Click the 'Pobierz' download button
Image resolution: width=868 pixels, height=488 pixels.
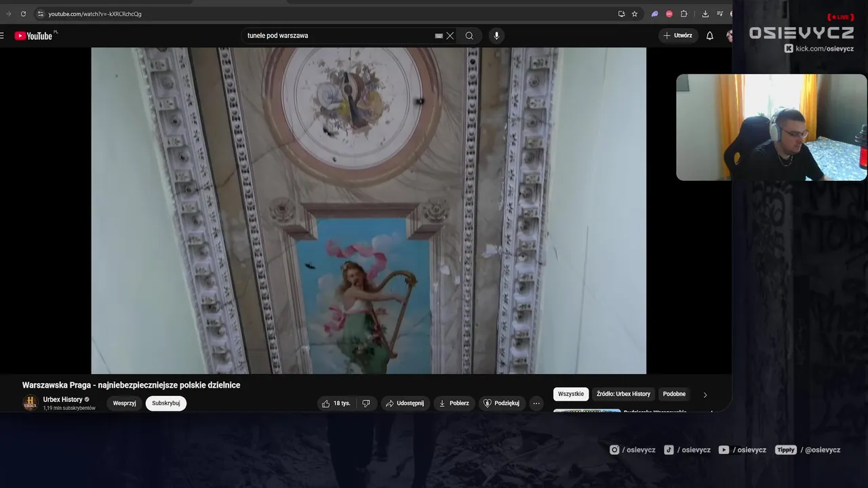(454, 403)
